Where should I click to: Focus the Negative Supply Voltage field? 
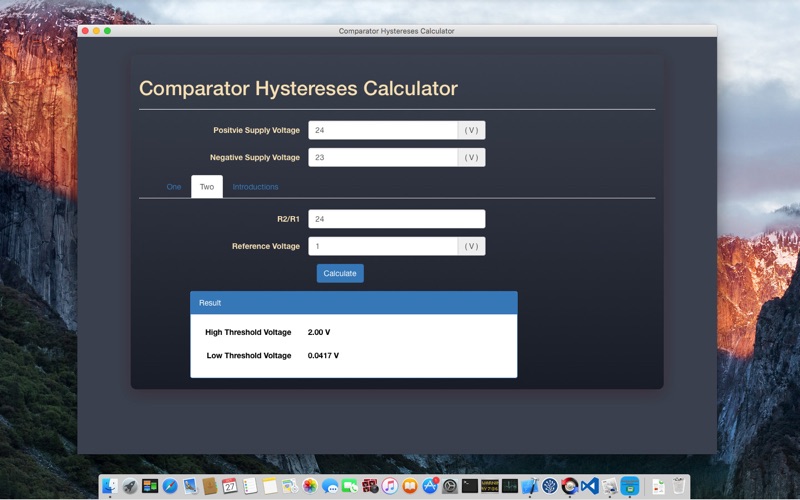[x=383, y=157]
